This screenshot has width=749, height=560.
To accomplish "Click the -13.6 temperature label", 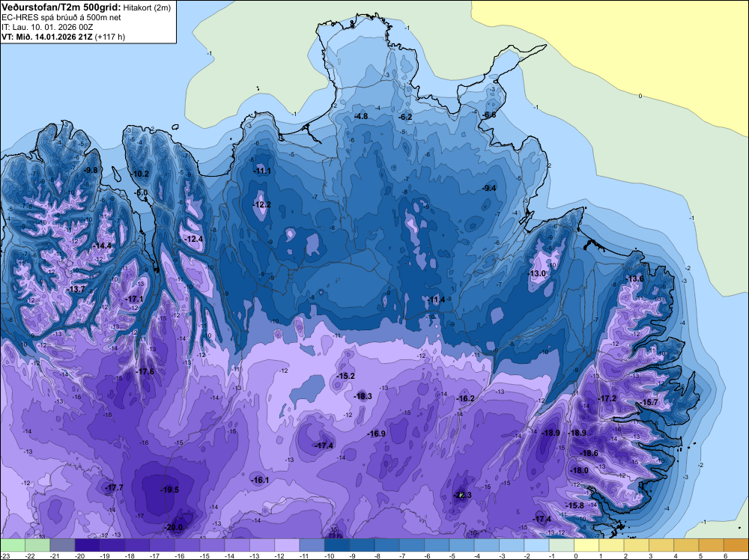I will pos(635,279).
